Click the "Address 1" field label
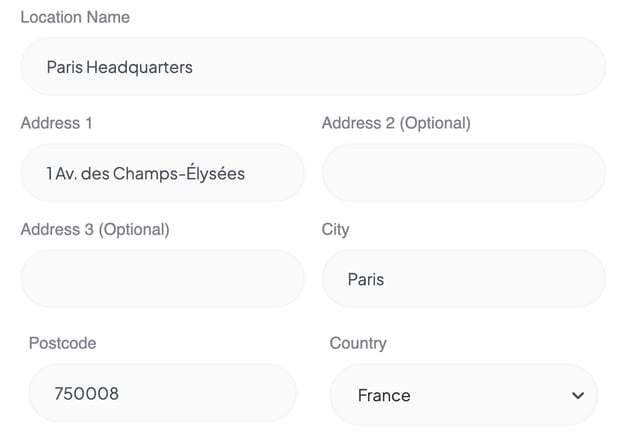This screenshot has height=446, width=633. tap(57, 123)
